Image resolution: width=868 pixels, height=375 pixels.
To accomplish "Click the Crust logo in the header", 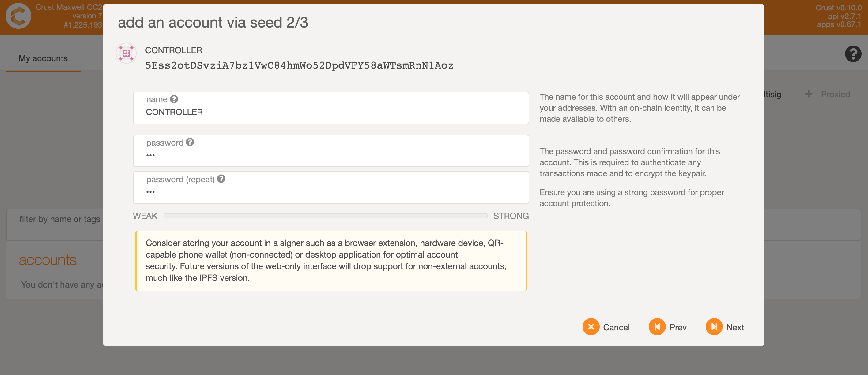I will (x=19, y=16).
